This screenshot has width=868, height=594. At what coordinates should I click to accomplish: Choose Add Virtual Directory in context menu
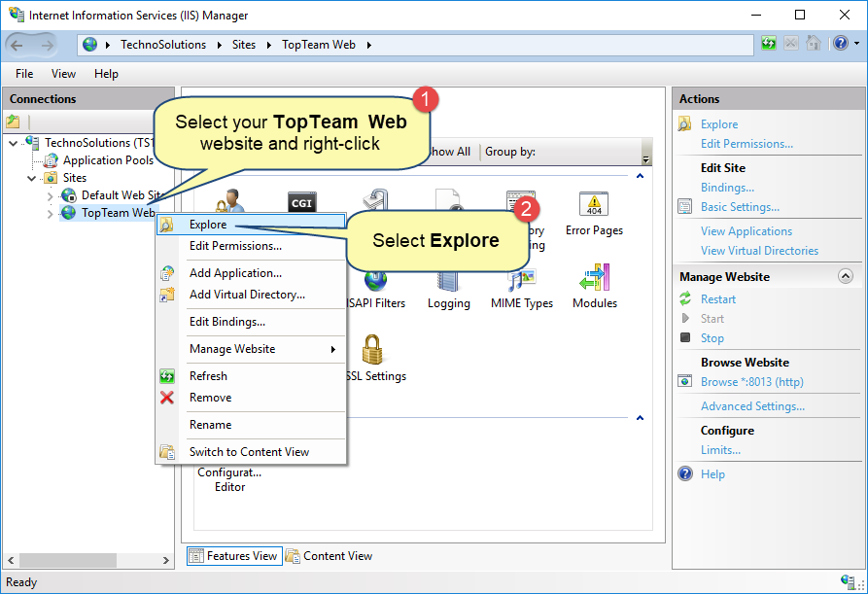pyautogui.click(x=252, y=295)
